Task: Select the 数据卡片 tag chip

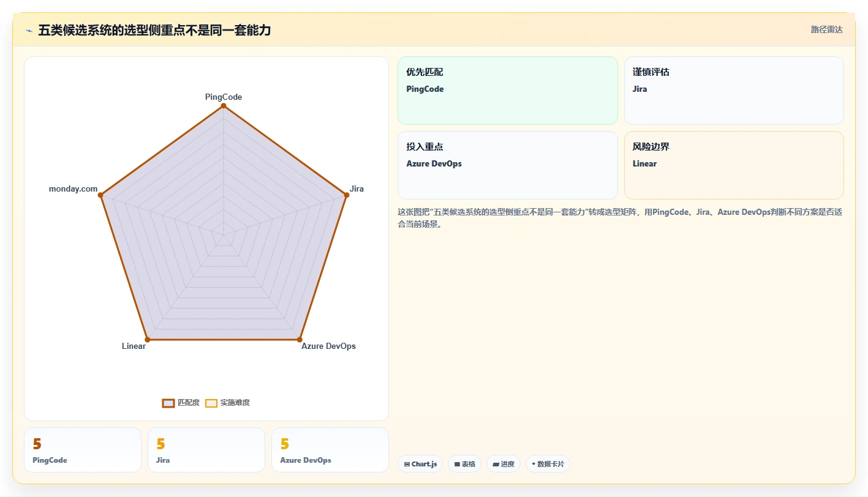Action: [548, 464]
